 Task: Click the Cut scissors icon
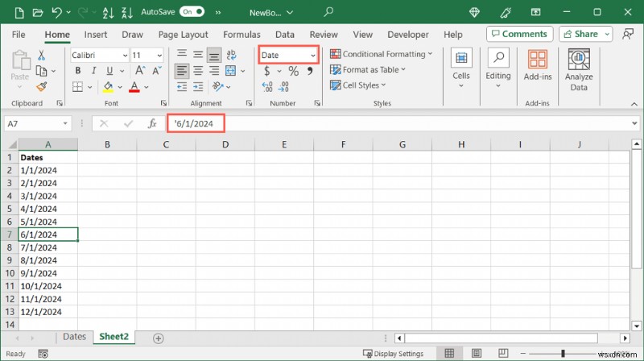[x=42, y=56]
